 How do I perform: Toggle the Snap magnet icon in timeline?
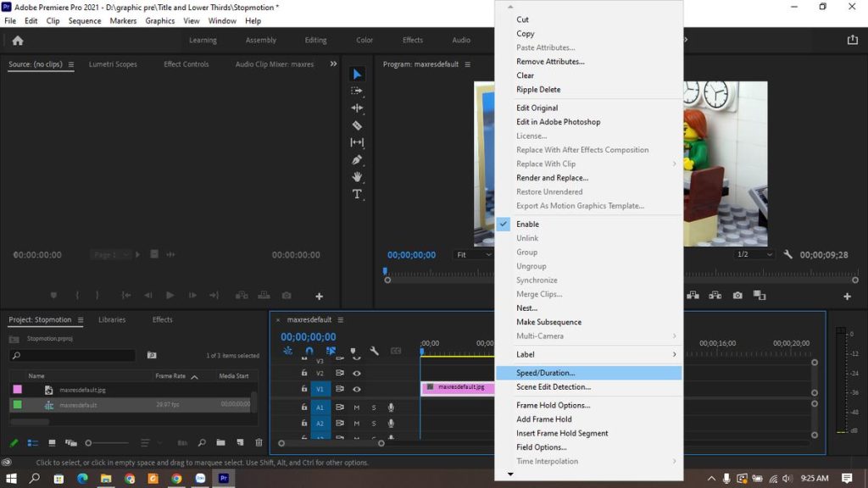coord(309,351)
